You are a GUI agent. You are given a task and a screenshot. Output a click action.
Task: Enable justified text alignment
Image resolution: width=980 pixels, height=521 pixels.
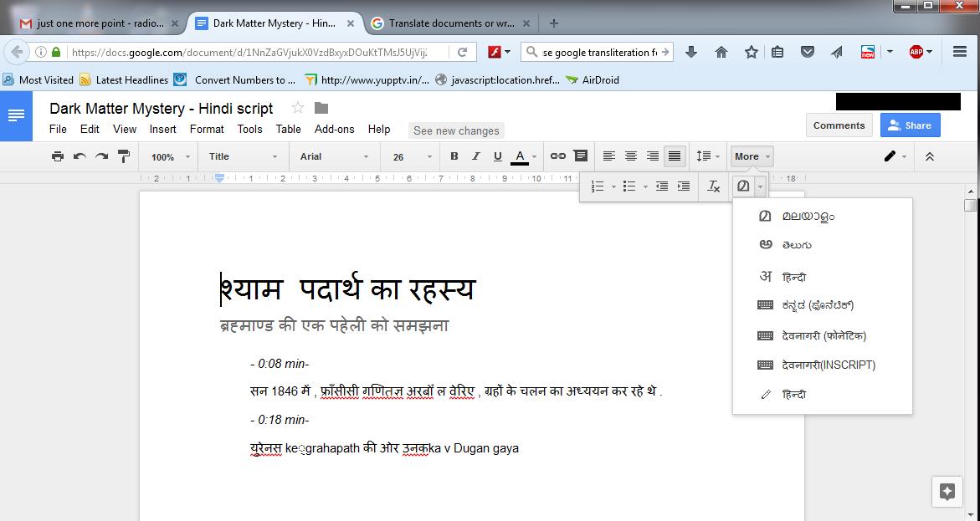pos(673,156)
